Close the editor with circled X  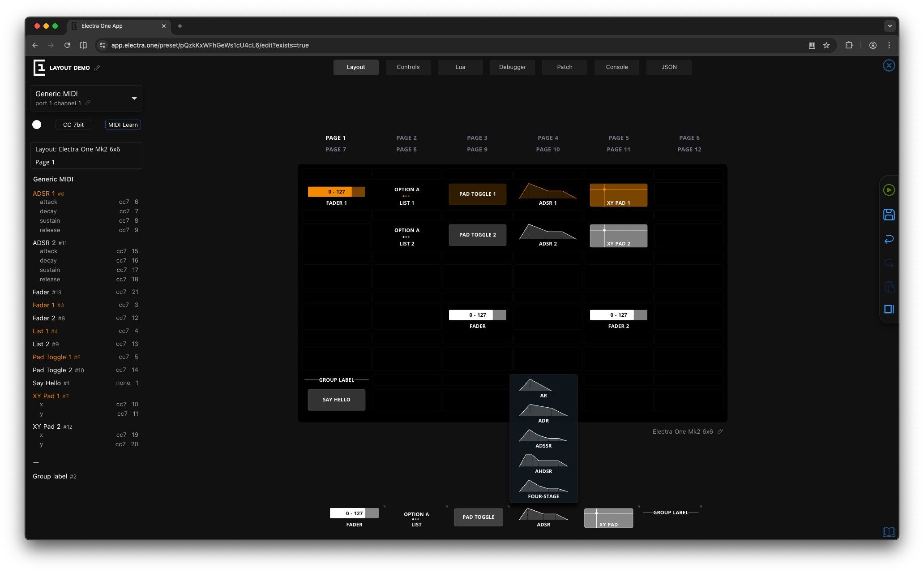[889, 66]
